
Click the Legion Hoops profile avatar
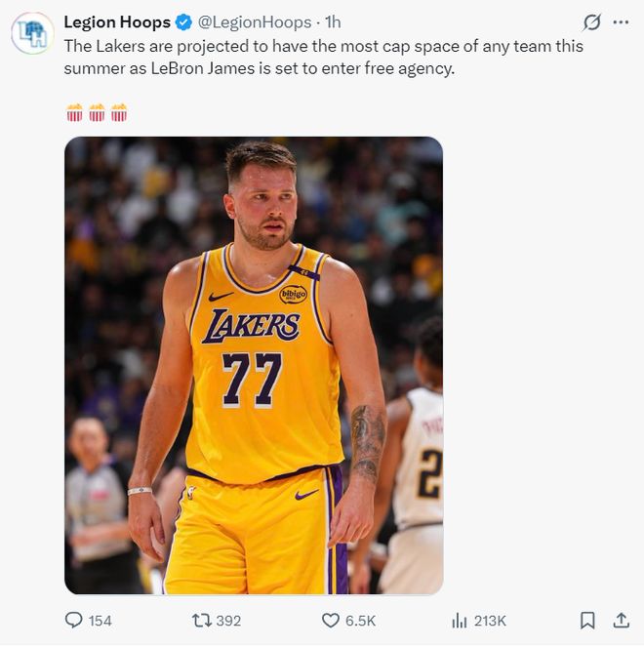click(x=32, y=33)
